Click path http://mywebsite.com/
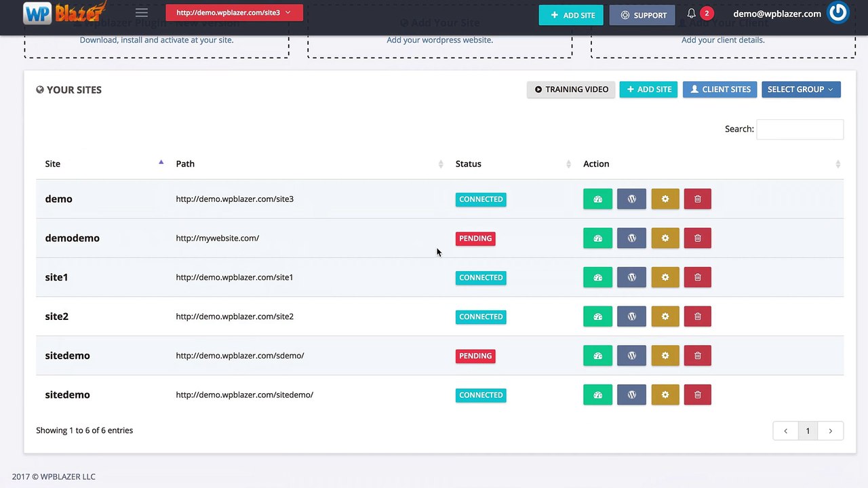 217,239
